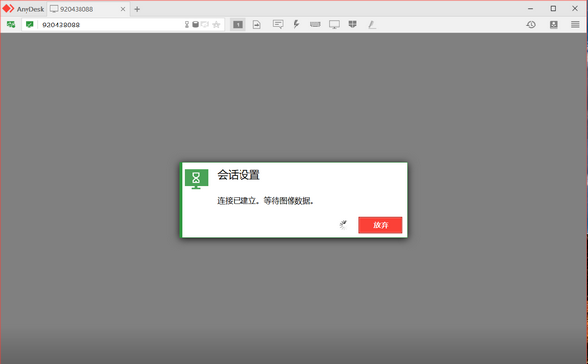Viewport: 588px width, 364px height.
Task: Open the file transfer icon
Action: pyautogui.click(x=257, y=25)
